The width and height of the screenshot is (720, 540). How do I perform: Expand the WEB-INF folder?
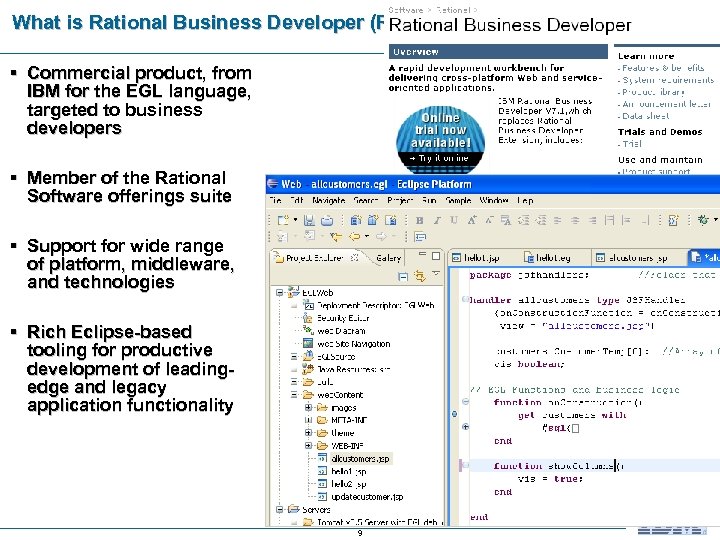point(309,445)
